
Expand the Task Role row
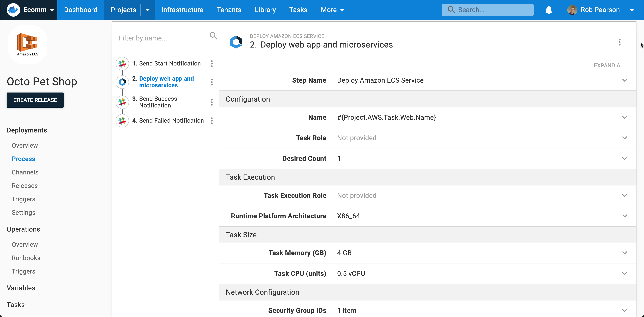click(625, 138)
